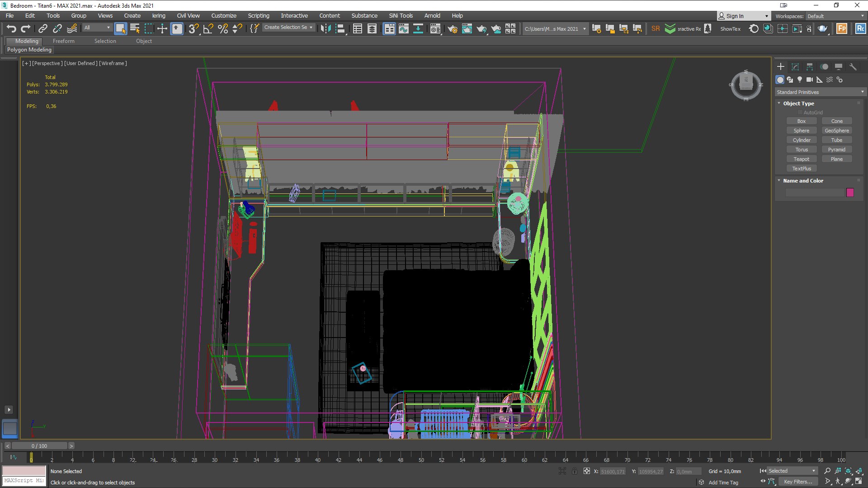Activate the Select and Move tool
The height and width of the screenshot is (488, 868).
point(162,29)
